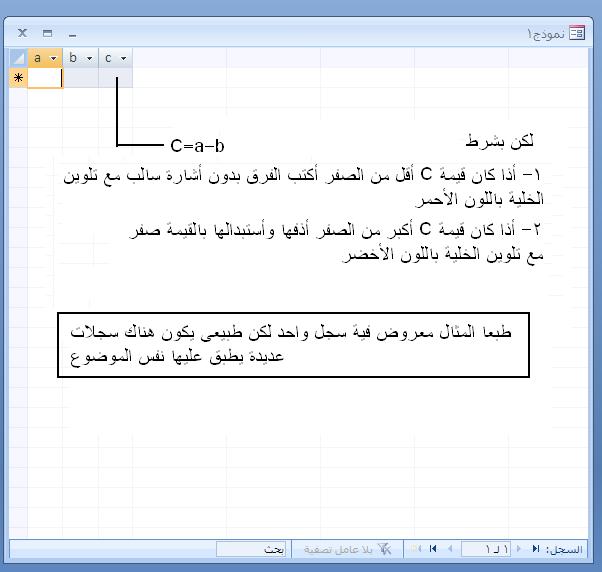Click the new blank record navigation button
The image size is (602, 572).
tap(417, 549)
